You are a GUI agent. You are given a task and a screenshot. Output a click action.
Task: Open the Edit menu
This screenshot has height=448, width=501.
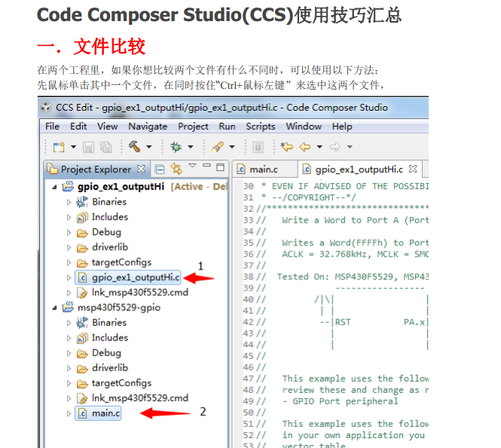[78, 126]
